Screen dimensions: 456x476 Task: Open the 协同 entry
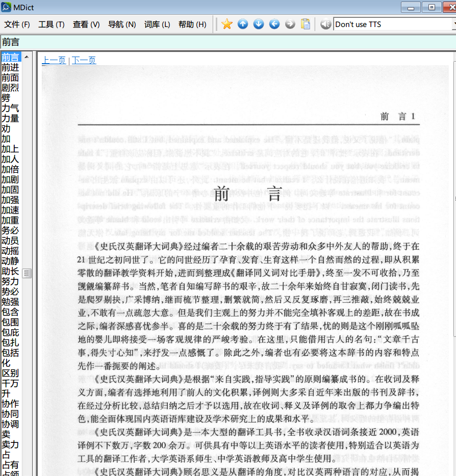(x=10, y=413)
